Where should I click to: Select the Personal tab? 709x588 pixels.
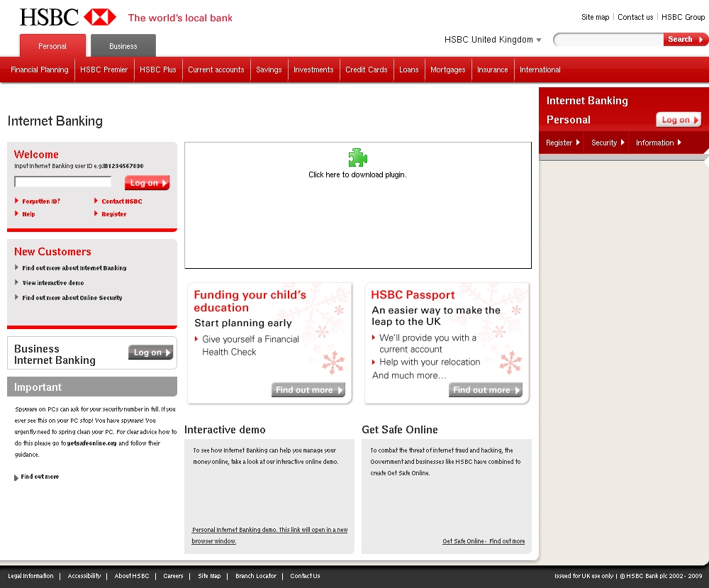tap(52, 46)
